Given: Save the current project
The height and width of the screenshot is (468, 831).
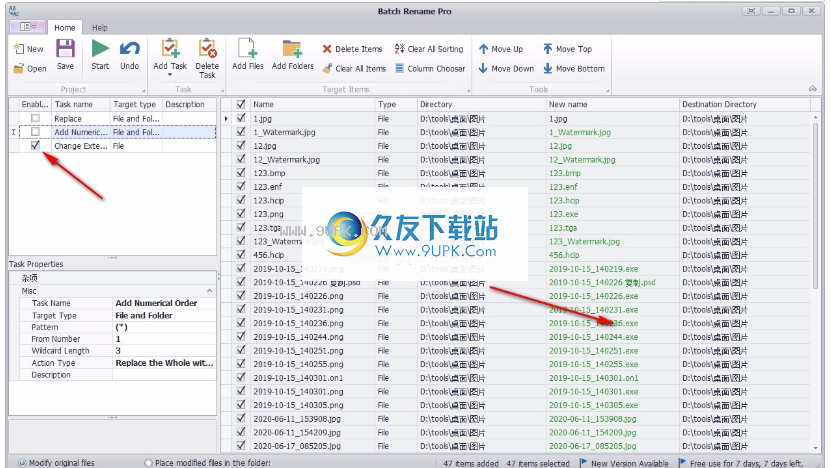Looking at the screenshot, I should [66, 55].
